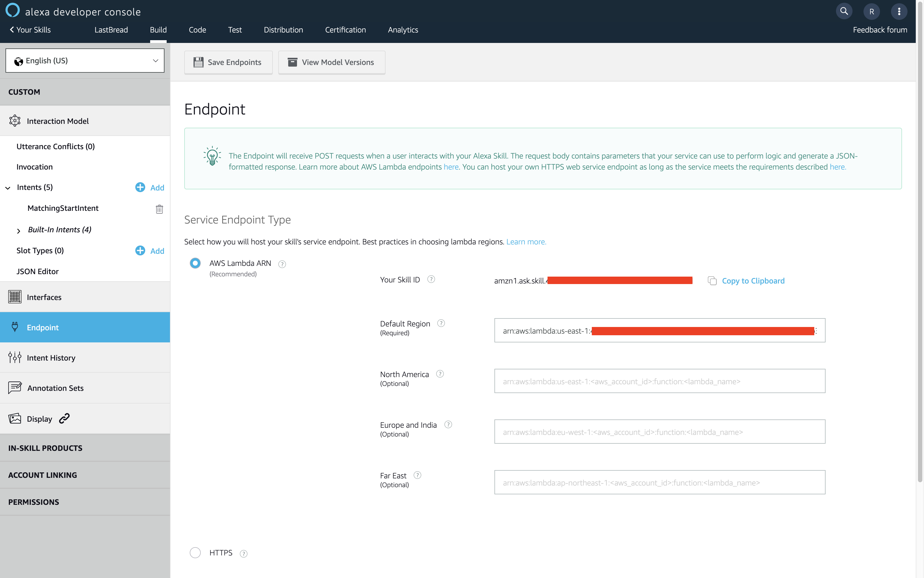Open the Analytics tab
Image resolution: width=924 pixels, height=578 pixels.
403,30
